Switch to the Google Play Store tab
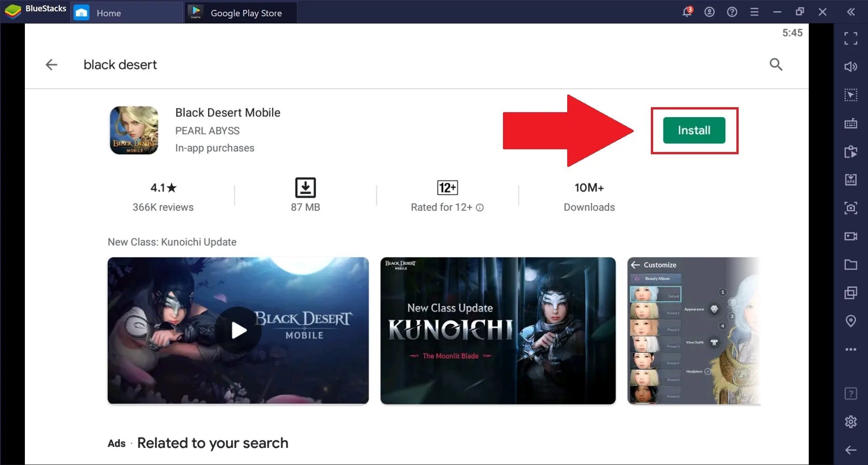 [x=241, y=13]
